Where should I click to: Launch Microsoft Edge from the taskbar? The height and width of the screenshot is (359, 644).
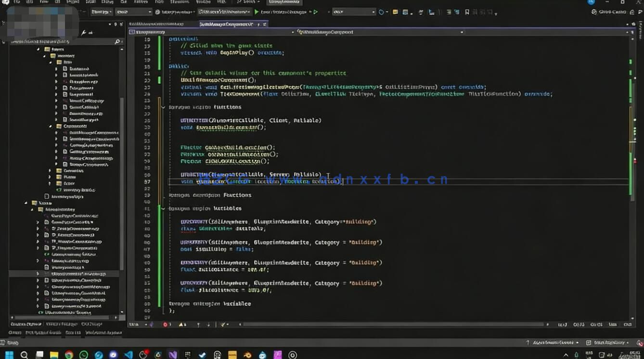pos(98,355)
